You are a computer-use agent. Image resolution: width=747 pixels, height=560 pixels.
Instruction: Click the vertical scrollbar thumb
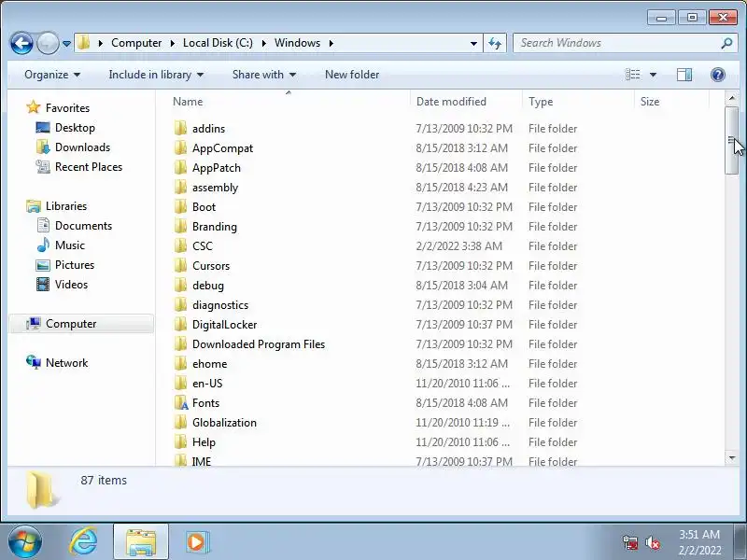(732, 141)
